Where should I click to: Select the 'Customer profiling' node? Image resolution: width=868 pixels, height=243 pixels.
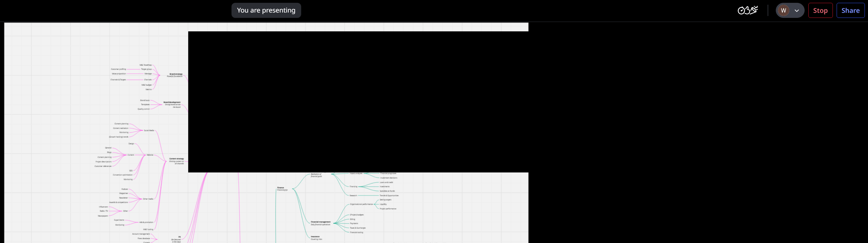click(x=118, y=69)
